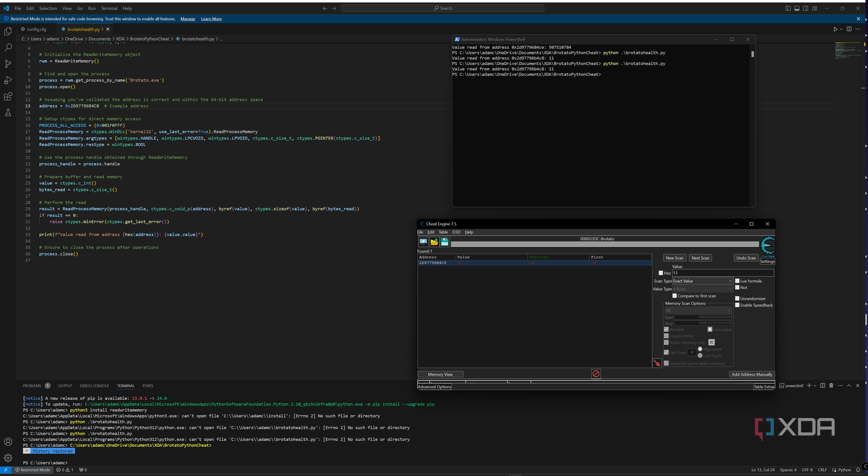Open the memory region dropdown showing All
The height and width of the screenshot is (476, 868).
(698, 310)
